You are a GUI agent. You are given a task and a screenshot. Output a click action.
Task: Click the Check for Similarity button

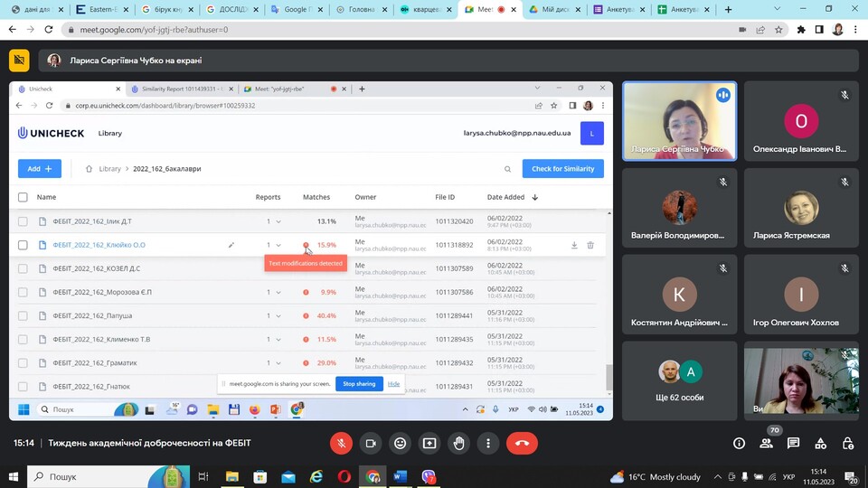click(562, 169)
